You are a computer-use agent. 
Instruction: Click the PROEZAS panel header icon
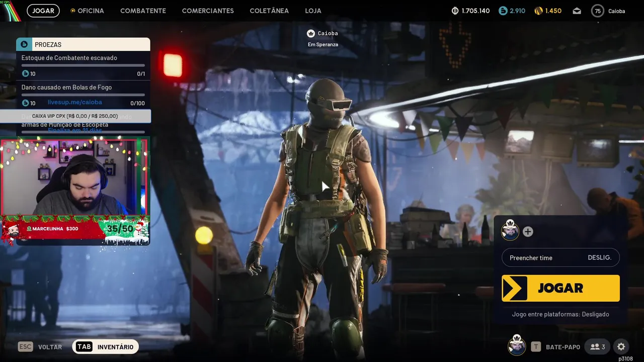24,44
